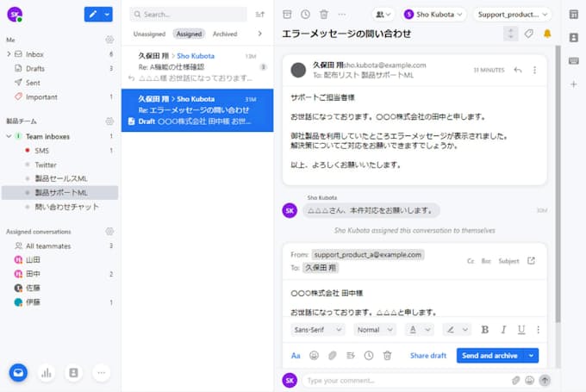This screenshot has width=586, height=392.
Task: Pop out the draft into new window
Action: click(531, 260)
